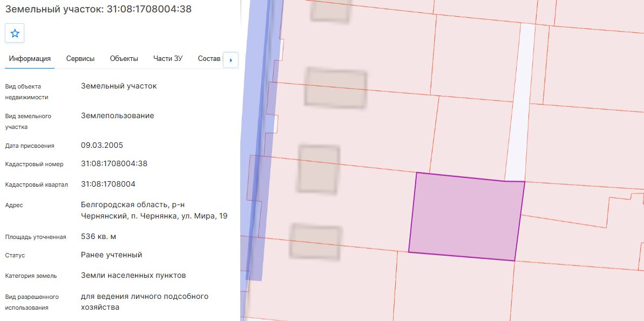Click the status value Ранее учтенный
Viewport: 644px width, 321px height.
111,255
